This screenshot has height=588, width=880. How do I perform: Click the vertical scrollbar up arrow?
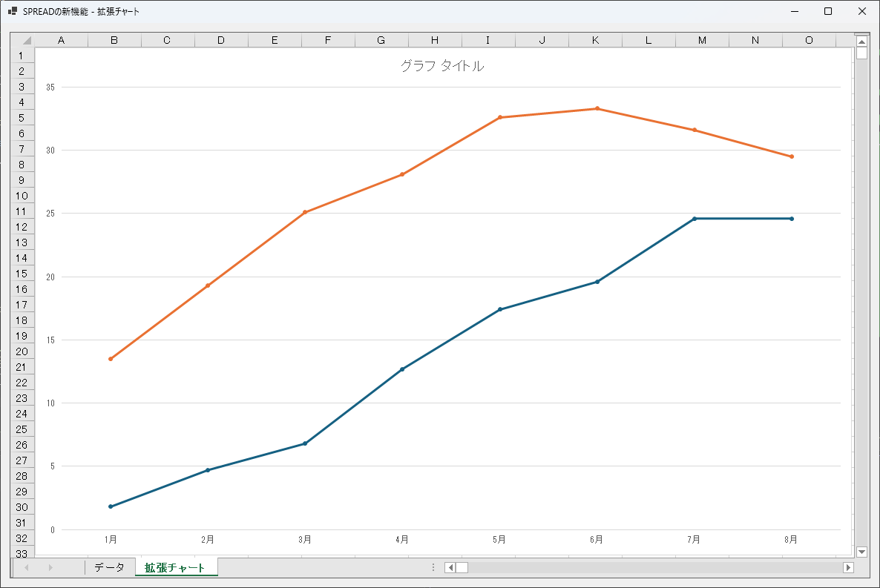point(861,42)
